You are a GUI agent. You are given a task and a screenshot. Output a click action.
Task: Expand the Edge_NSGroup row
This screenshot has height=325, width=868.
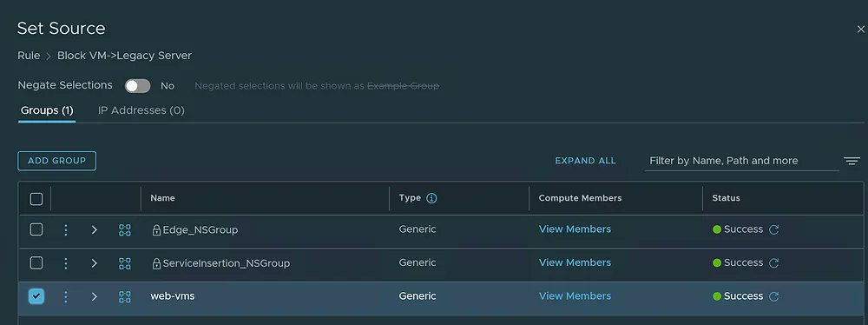[x=94, y=229]
